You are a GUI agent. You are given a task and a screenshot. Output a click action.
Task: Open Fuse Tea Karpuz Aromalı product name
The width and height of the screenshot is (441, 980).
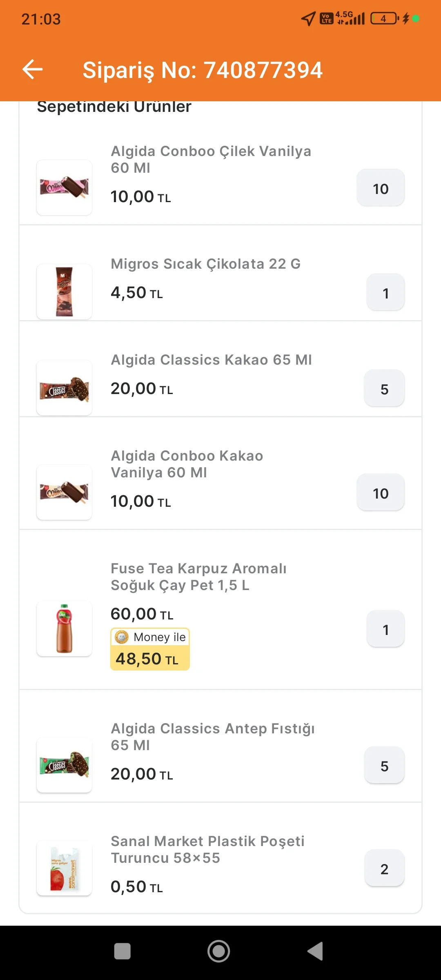[x=198, y=577]
